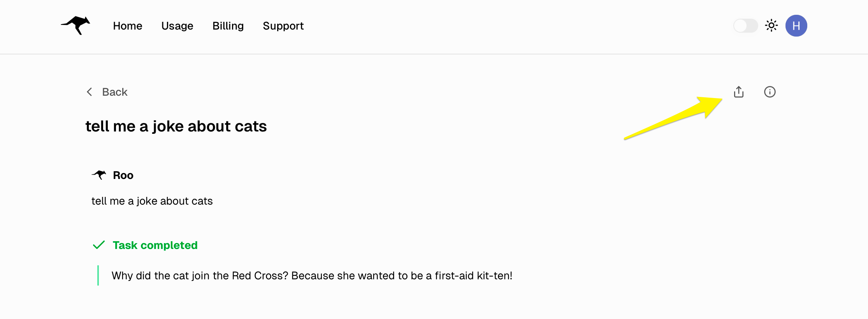This screenshot has height=319, width=868.
Task: Toggle the dark mode switch
Action: coord(745,26)
